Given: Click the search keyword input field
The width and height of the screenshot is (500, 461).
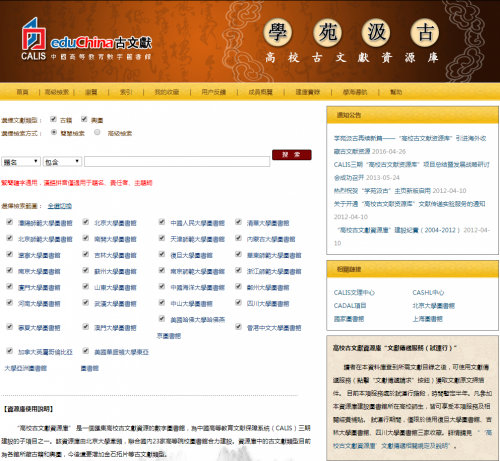Looking at the screenshot, I should click(177, 162).
